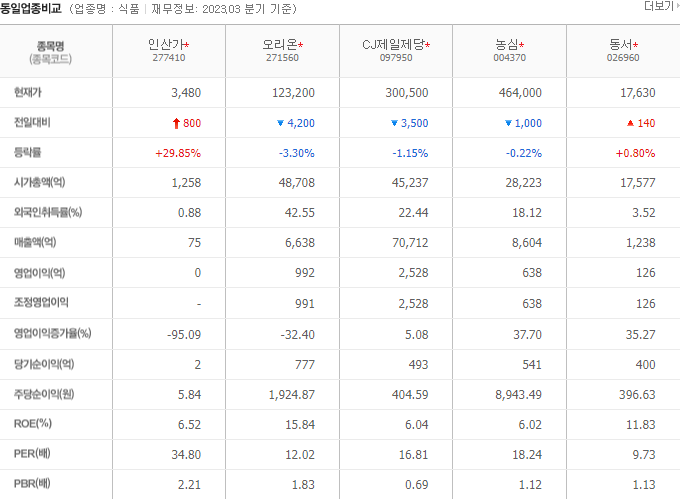Click market cap value 45,237
680x500 pixels.
410,183
